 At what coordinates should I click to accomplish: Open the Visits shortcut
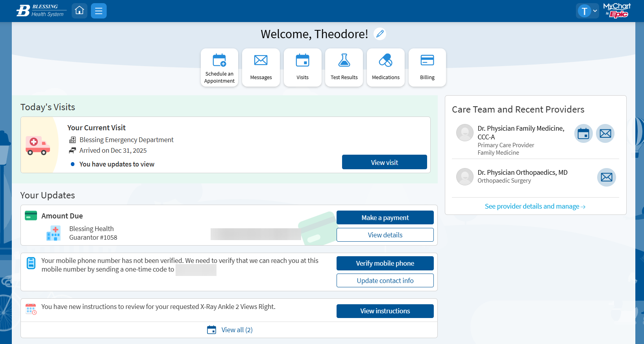pos(302,67)
